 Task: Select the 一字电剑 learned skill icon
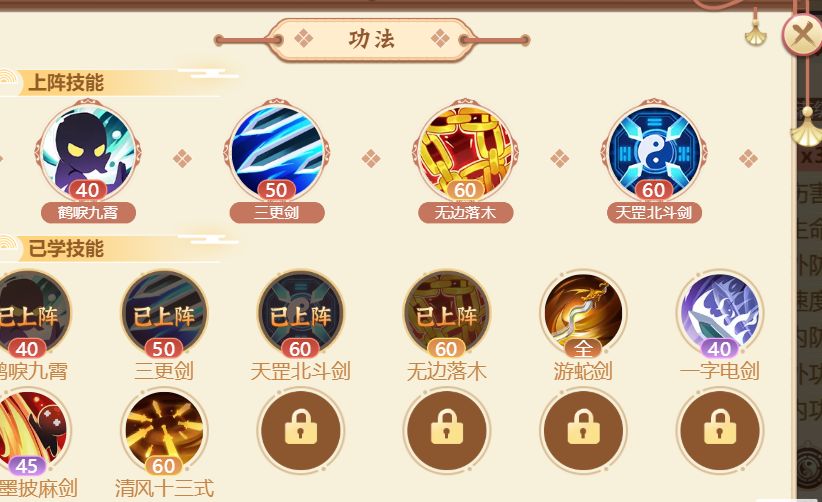click(720, 313)
